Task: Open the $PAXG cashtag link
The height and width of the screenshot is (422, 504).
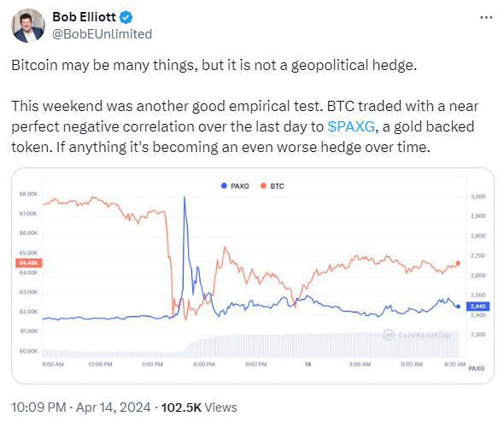Action: [351, 126]
